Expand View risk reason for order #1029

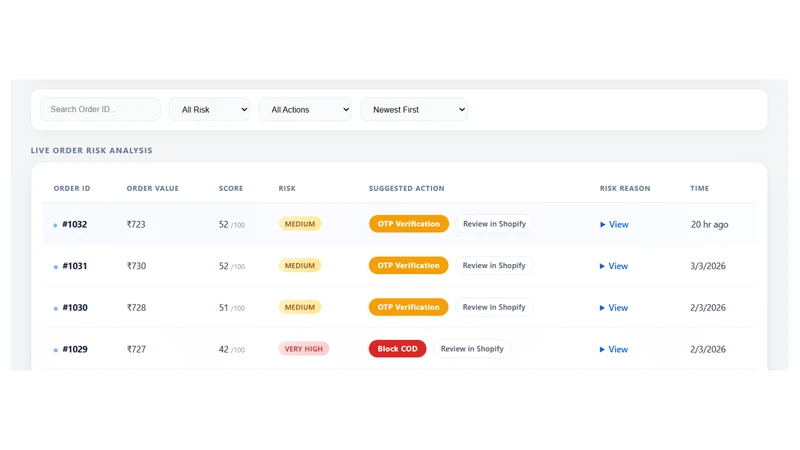[614, 349]
